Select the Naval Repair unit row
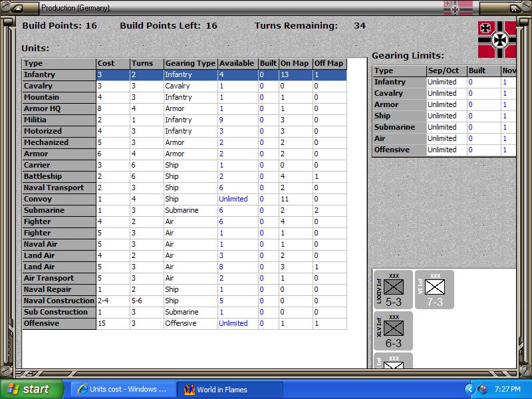Image resolution: width=532 pixels, height=399 pixels. (185, 289)
